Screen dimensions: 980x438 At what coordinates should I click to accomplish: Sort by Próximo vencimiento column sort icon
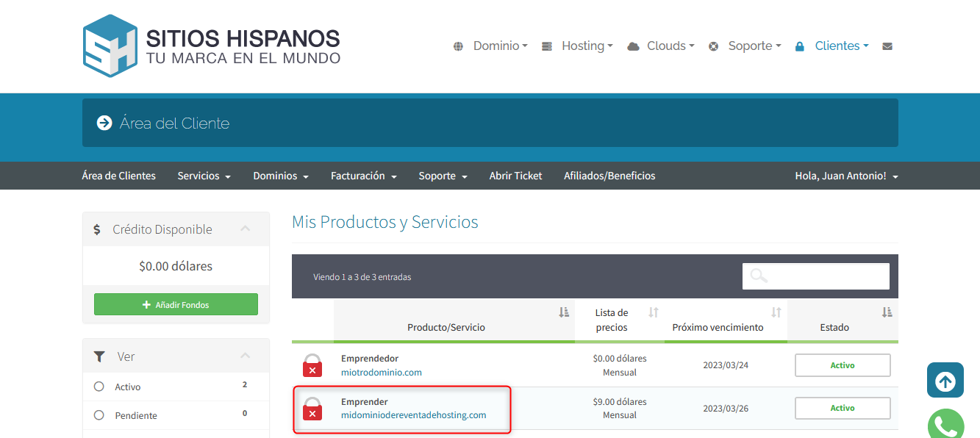coord(776,313)
